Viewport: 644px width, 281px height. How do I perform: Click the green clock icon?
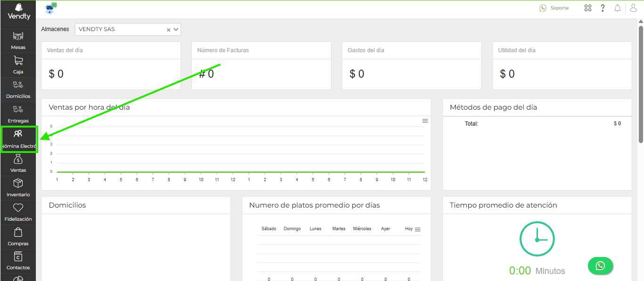[x=537, y=239]
